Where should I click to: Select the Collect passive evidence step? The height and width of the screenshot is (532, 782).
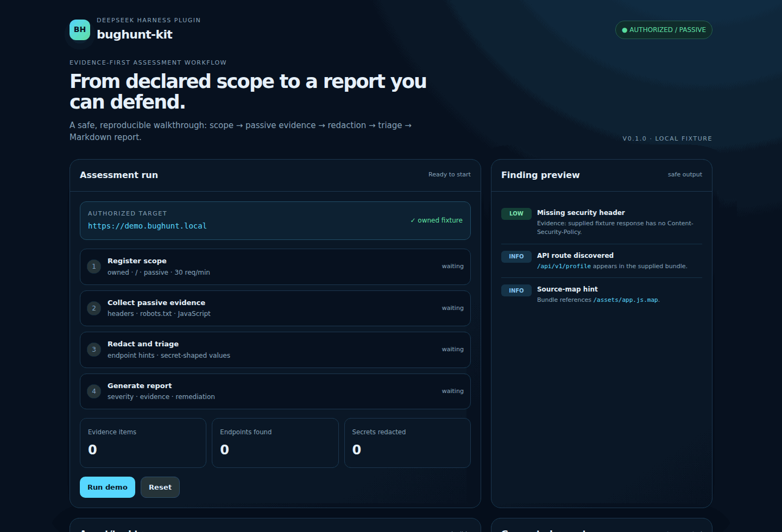(275, 308)
